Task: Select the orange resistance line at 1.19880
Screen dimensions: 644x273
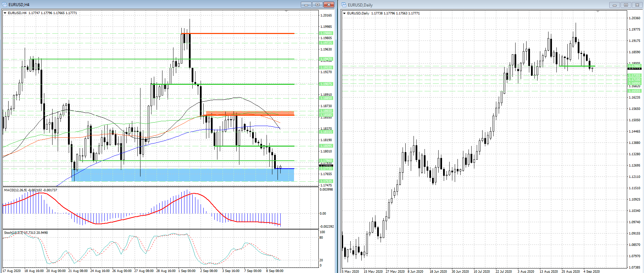Action: click(x=238, y=33)
